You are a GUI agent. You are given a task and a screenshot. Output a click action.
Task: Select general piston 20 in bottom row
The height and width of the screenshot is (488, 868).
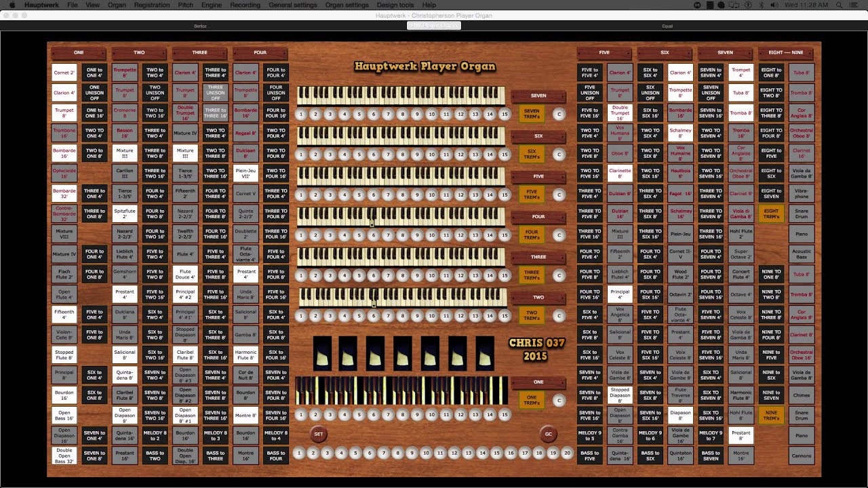pyautogui.click(x=567, y=453)
